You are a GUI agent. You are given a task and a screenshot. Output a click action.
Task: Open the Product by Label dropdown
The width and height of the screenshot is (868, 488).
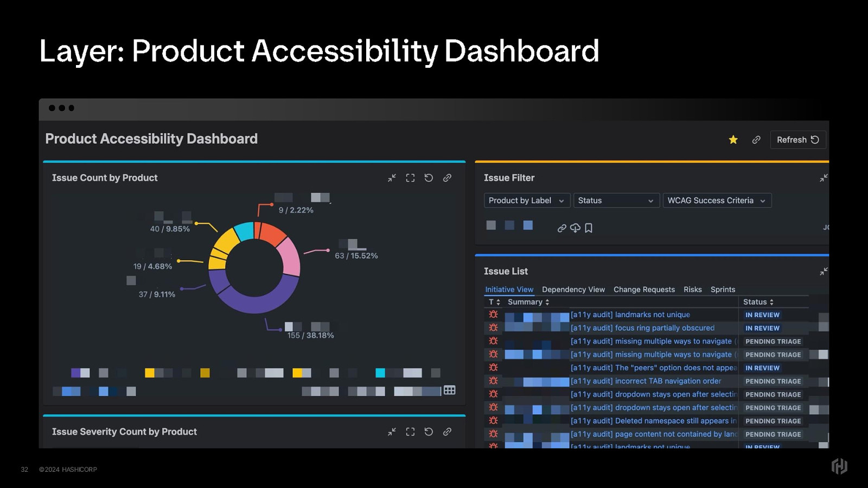[x=526, y=201]
